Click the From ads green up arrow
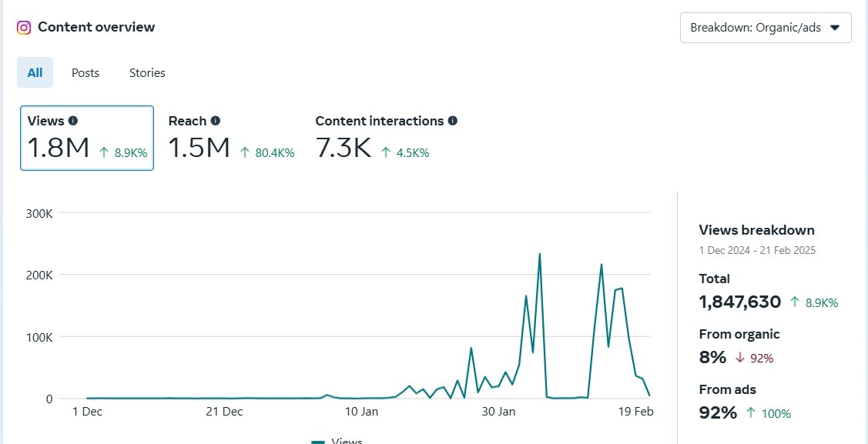This screenshot has width=868, height=444. [751, 413]
